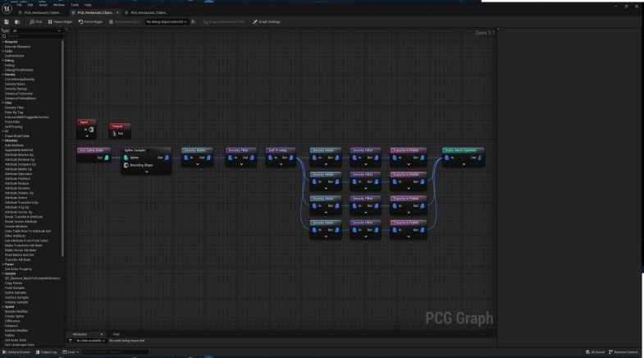This screenshot has height=358, width=644.
Task: Select Create Spline in node palette
Action: click(x=15, y=316)
